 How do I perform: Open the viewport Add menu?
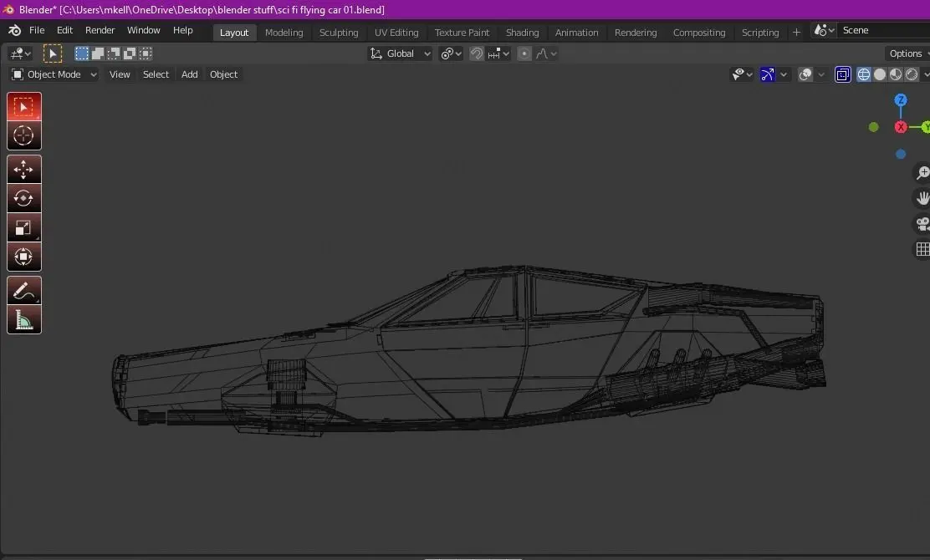189,74
